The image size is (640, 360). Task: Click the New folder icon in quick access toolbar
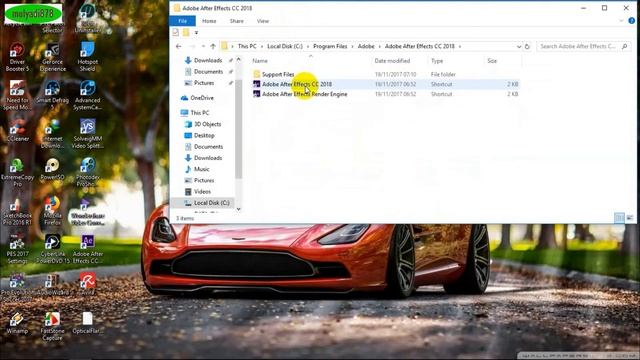(x=186, y=32)
